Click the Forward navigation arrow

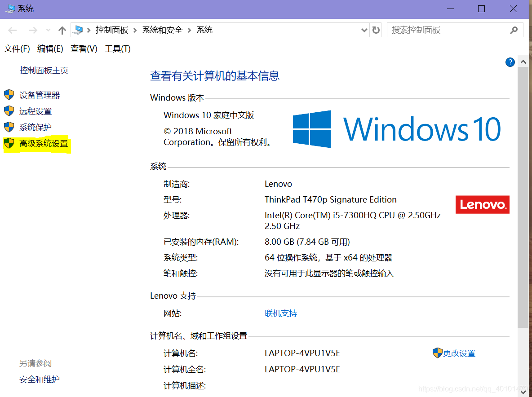(32, 31)
